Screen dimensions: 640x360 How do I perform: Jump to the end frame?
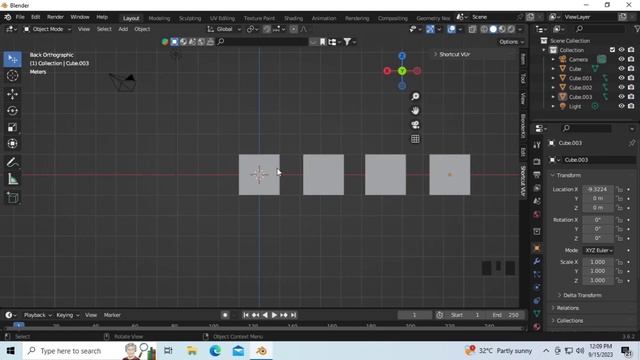[x=293, y=315]
